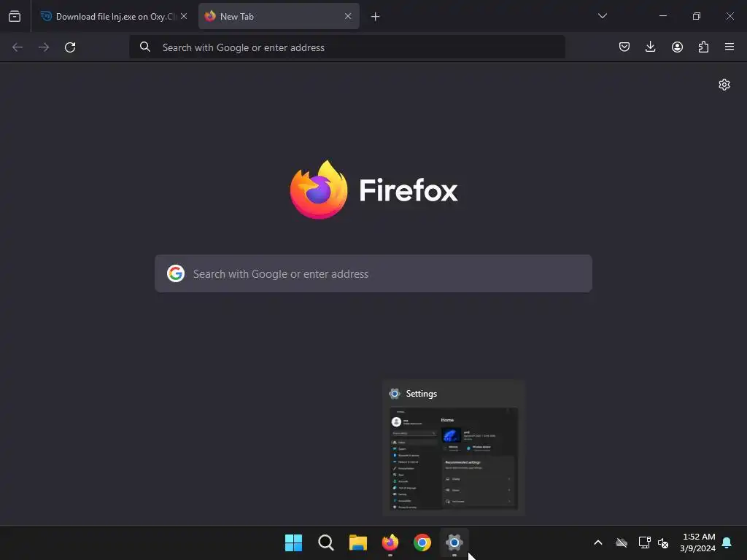Activate Firefox from the taskbar
Image resolution: width=747 pixels, height=560 pixels.
(x=390, y=542)
